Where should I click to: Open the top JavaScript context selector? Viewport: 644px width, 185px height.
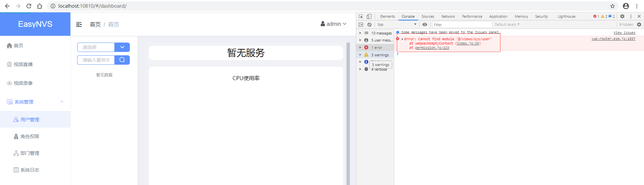pyautogui.click(x=397, y=24)
